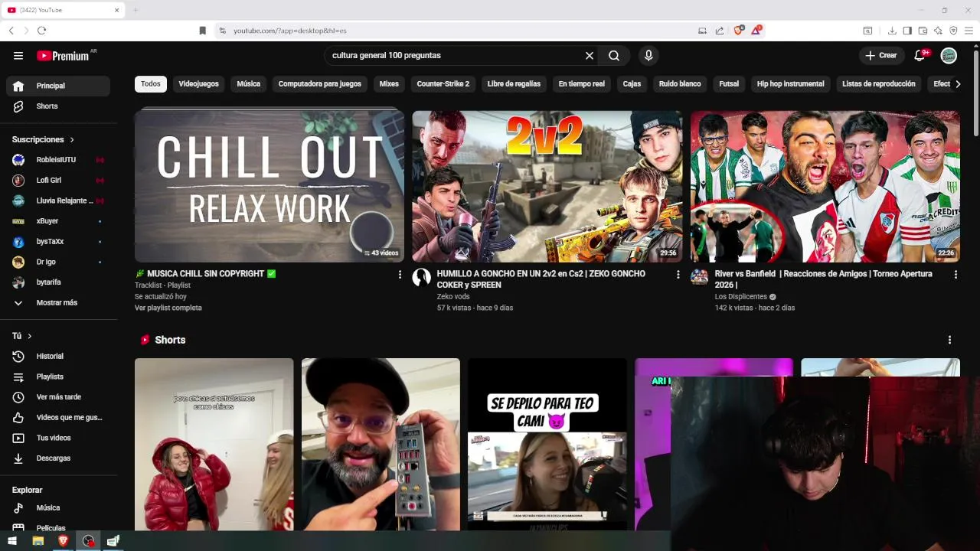Open the bysTaXx channel
980x551 pixels.
tap(58, 241)
